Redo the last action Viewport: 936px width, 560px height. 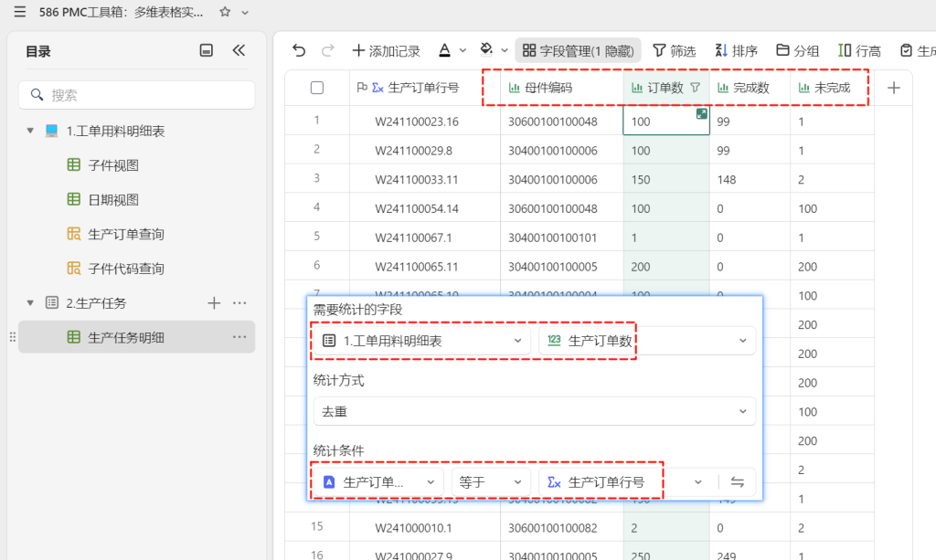pos(327,50)
